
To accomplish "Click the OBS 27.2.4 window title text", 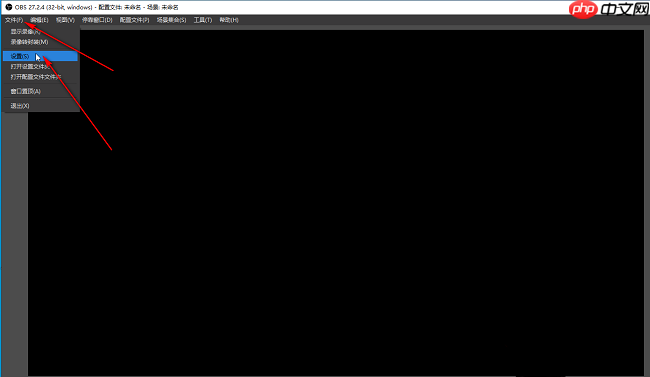I will (x=97, y=7).
